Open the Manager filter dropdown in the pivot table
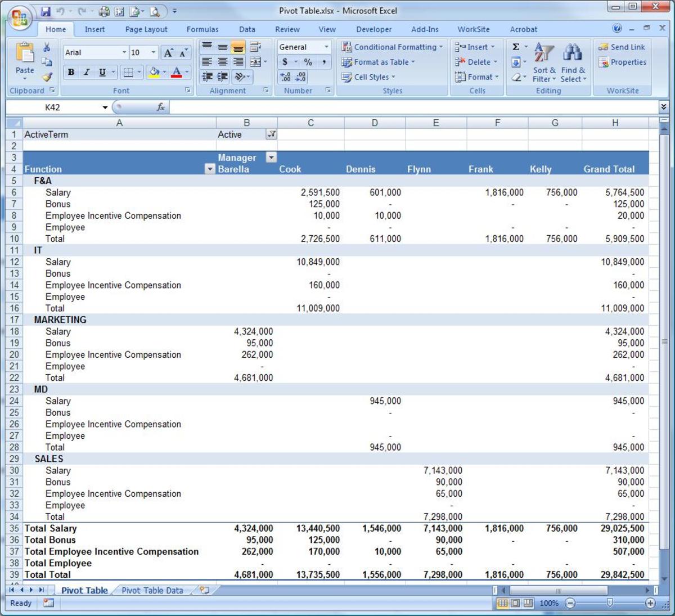The width and height of the screenshot is (675, 616). tap(271, 157)
